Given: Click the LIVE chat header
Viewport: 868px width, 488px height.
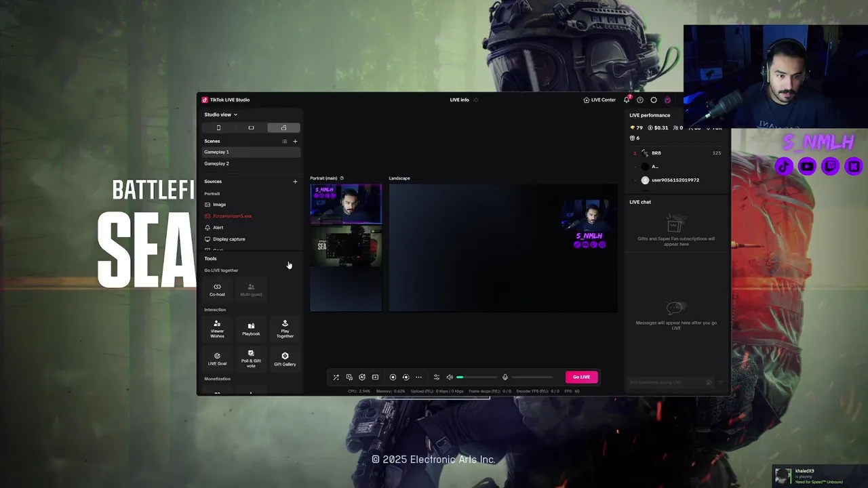Looking at the screenshot, I should point(640,202).
